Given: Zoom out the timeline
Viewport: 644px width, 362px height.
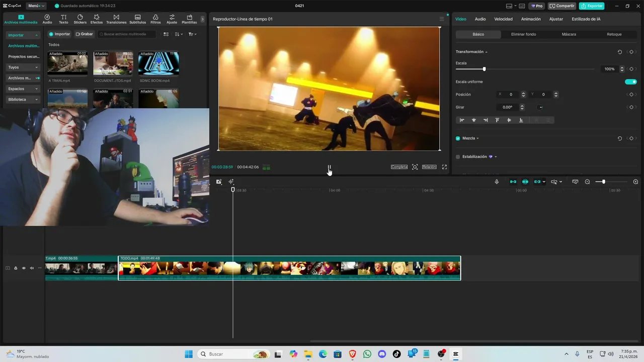Looking at the screenshot, I should 587,182.
